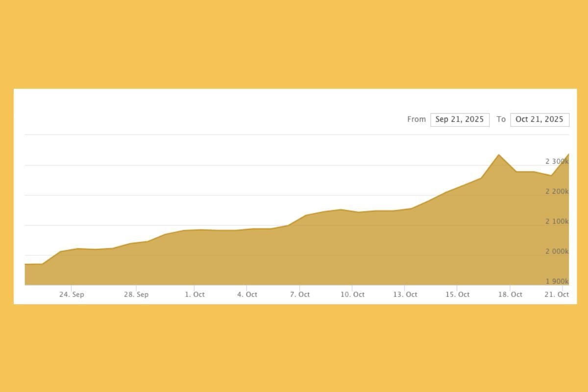Click the 15. Oct axis tick label
Viewport: 588px width, 392px height.
click(x=458, y=294)
